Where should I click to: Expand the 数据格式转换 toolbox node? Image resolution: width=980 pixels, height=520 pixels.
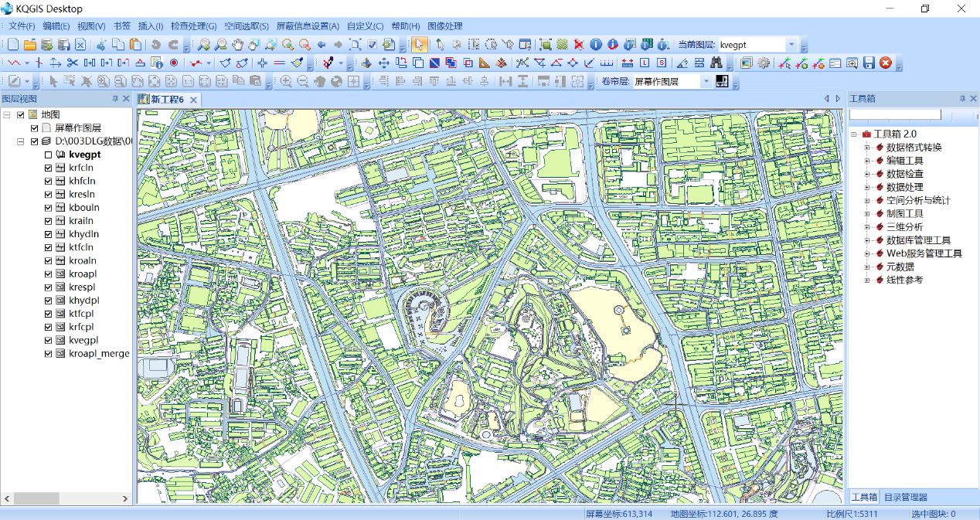(867, 148)
